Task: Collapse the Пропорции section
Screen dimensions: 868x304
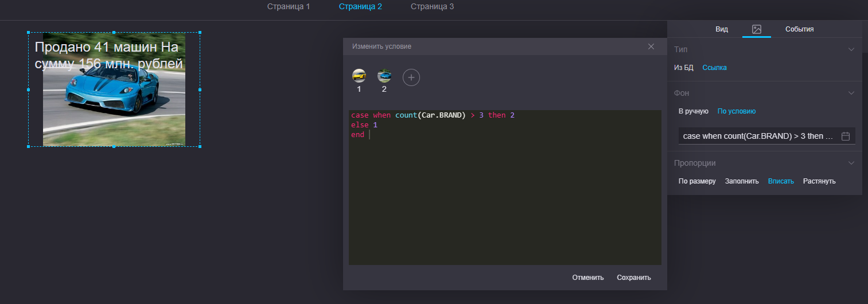Action: click(851, 163)
